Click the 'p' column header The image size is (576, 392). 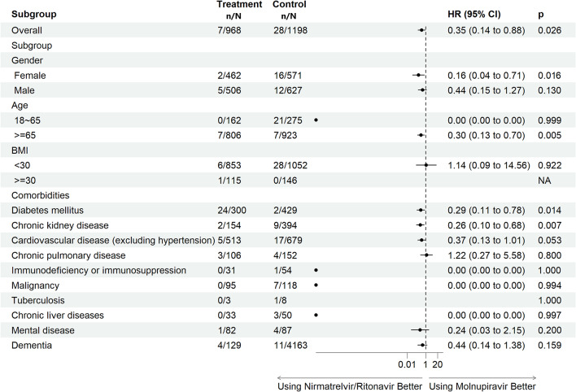[541, 15]
